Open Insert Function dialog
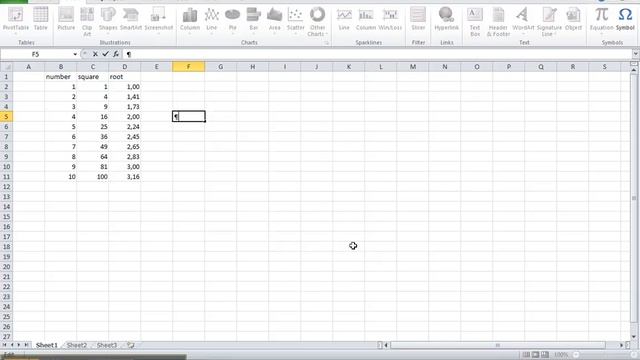This screenshot has height=360, width=640. (x=116, y=54)
